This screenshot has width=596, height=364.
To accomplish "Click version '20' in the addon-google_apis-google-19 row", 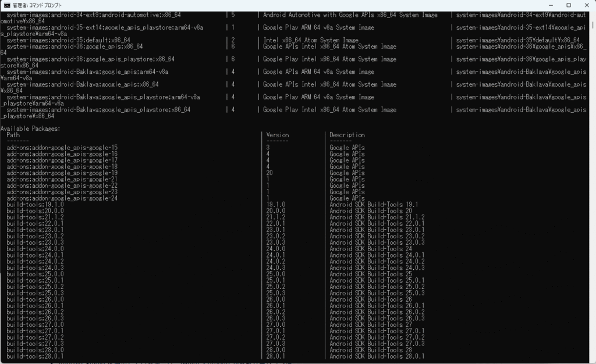I will (269, 173).
